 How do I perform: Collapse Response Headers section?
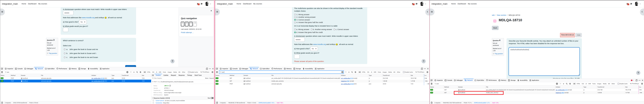pos(153,98)
